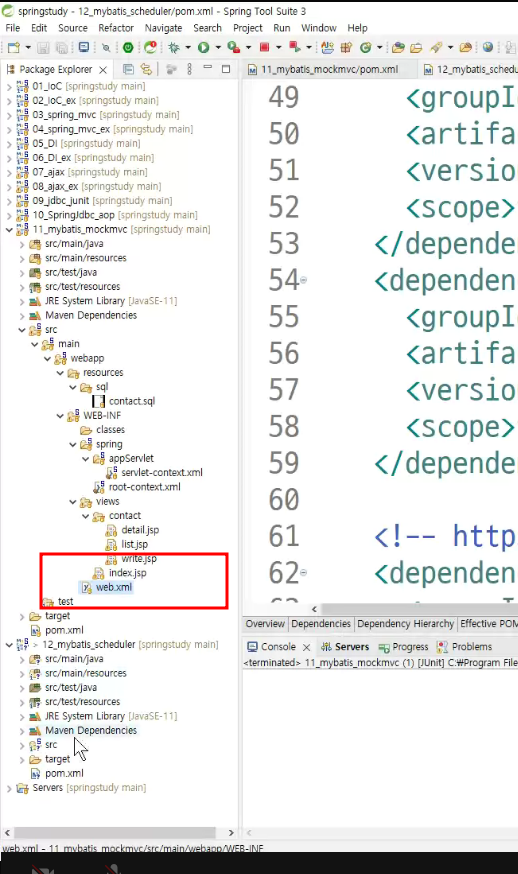This screenshot has width=518, height=874.
Task: Select list.jsp file
Action: (x=134, y=545)
